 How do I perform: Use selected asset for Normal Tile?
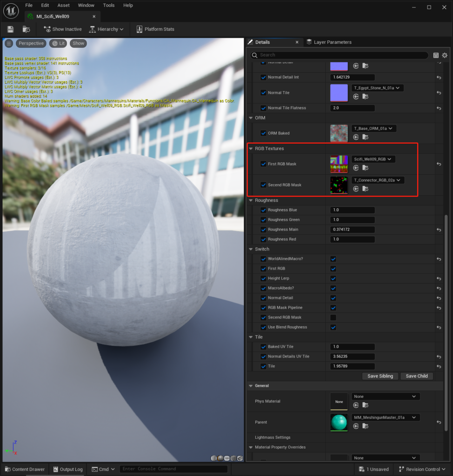pos(356,97)
